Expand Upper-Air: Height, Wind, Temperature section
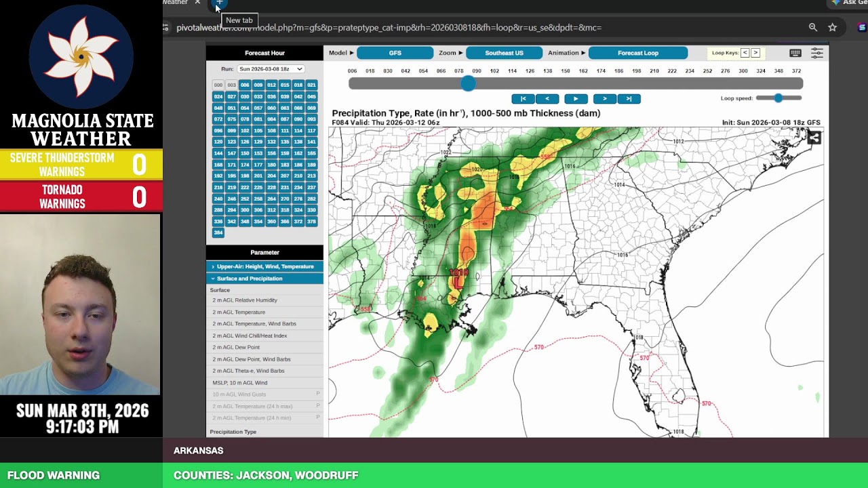Viewport: 868px width, 488px height. pyautogui.click(x=264, y=266)
